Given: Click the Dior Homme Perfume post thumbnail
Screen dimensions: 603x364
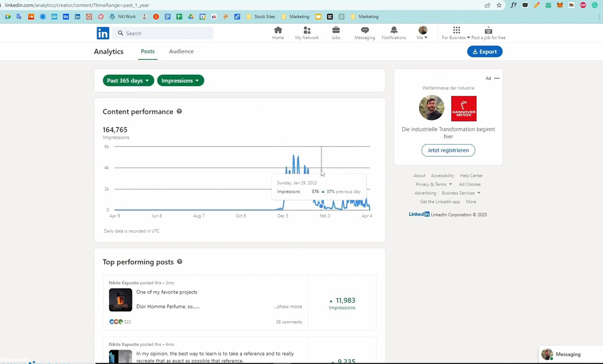Looking at the screenshot, I should 121,300.
